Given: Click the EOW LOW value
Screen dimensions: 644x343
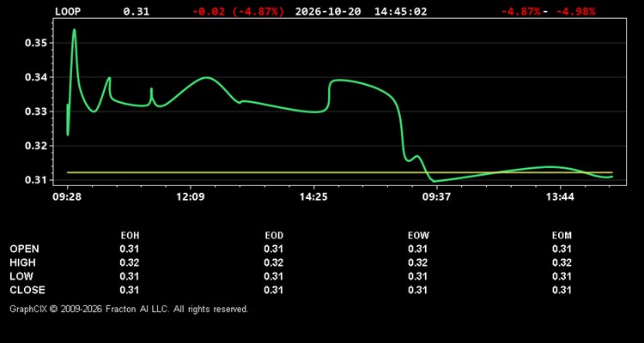Looking at the screenshot, I should (417, 276).
